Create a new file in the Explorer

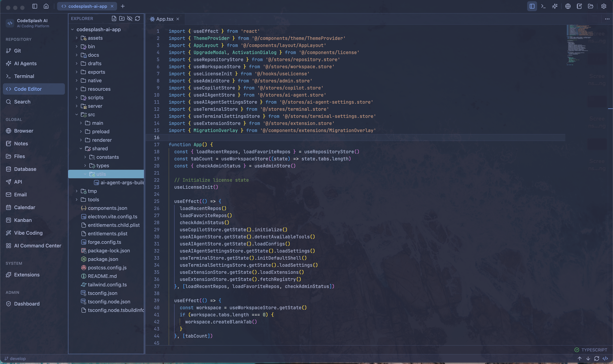point(114,18)
